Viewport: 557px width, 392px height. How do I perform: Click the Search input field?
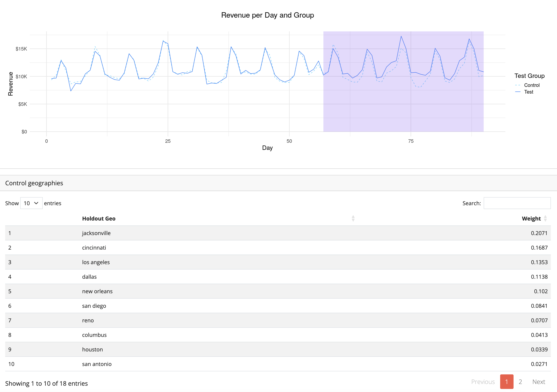[x=517, y=203]
